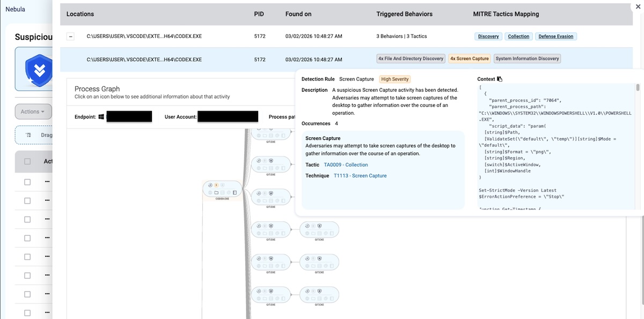Select the System Information Discovery tag
Image resolution: width=644 pixels, height=319 pixels.
pyautogui.click(x=527, y=59)
